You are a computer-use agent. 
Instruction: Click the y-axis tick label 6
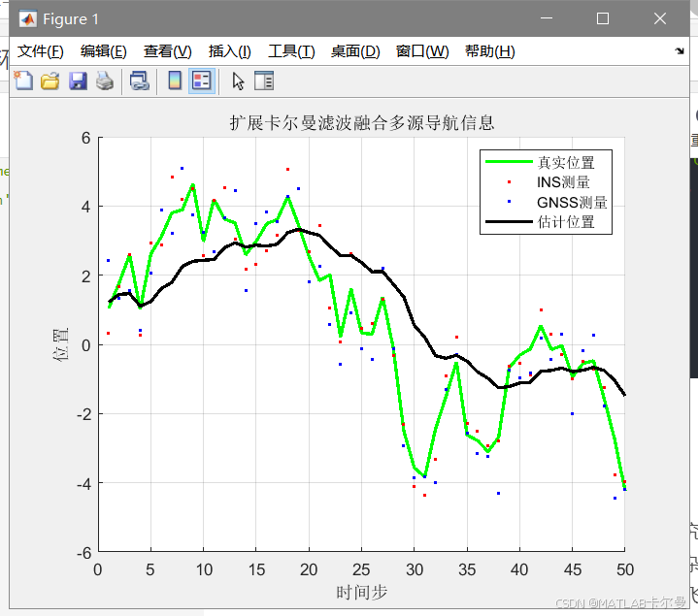point(85,138)
